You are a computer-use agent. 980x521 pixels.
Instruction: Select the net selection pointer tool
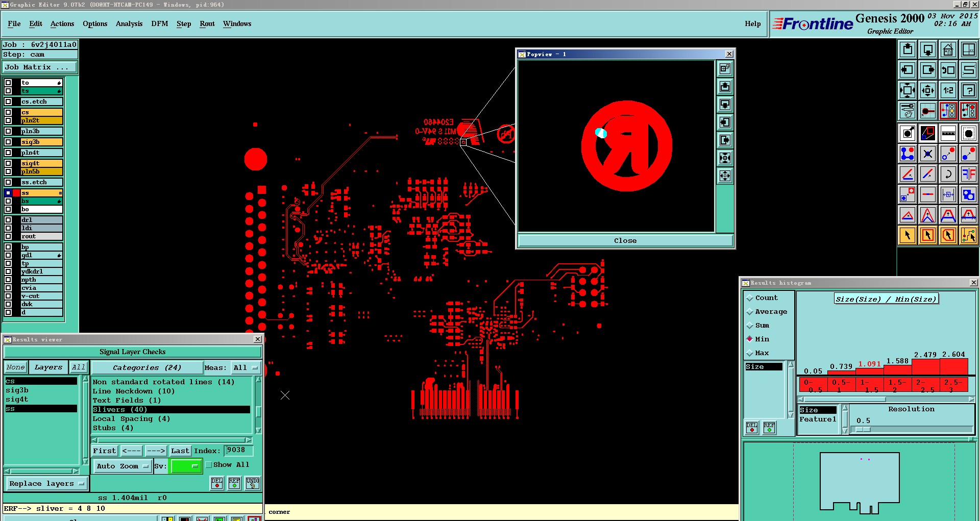[969, 235]
